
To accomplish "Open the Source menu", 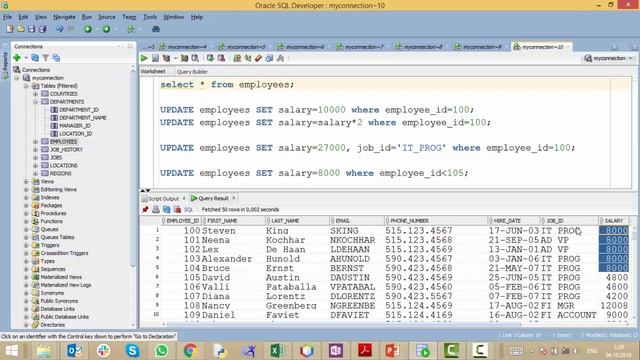I will click(107, 17).
